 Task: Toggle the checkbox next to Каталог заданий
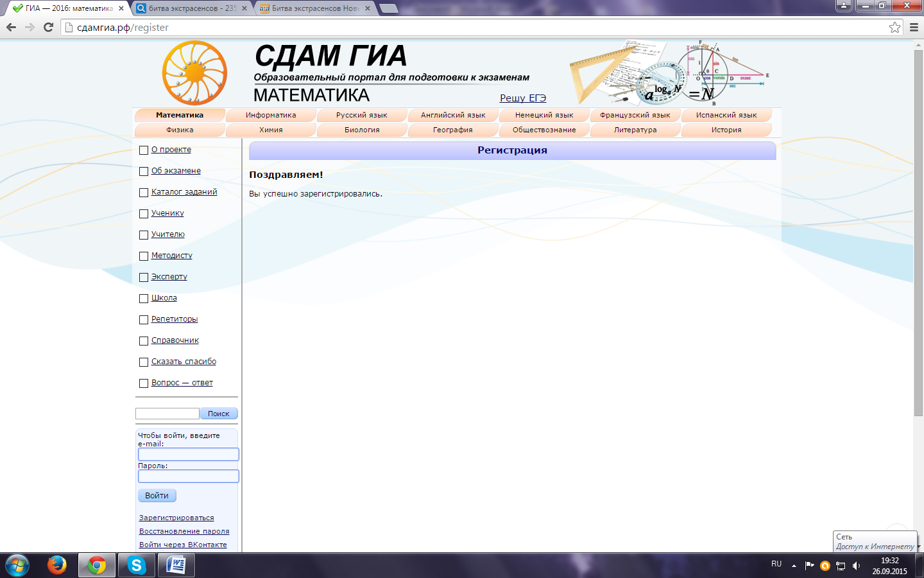[144, 193]
